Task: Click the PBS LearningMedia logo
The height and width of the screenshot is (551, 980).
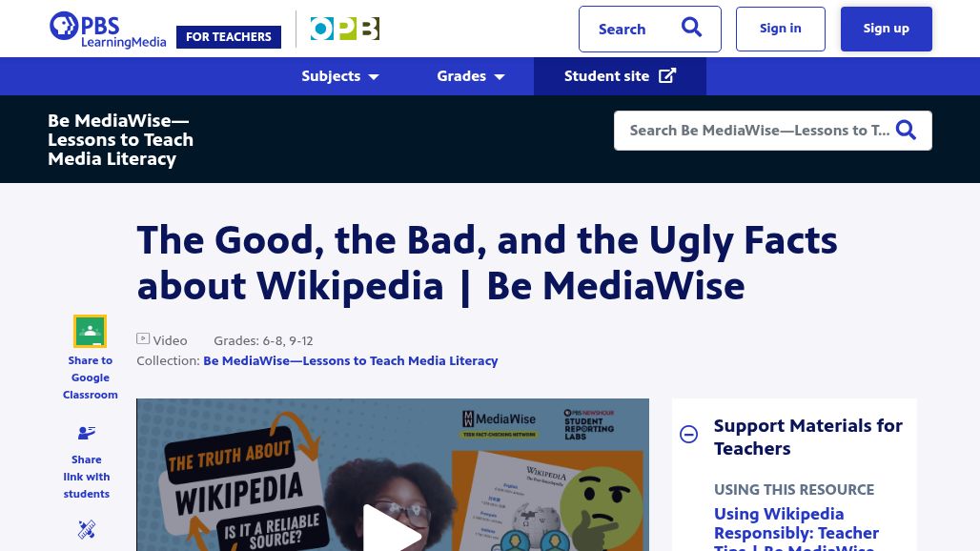Action: point(107,29)
